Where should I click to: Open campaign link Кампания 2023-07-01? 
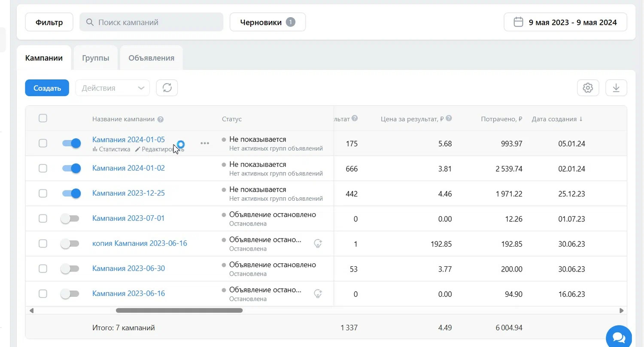[128, 218]
